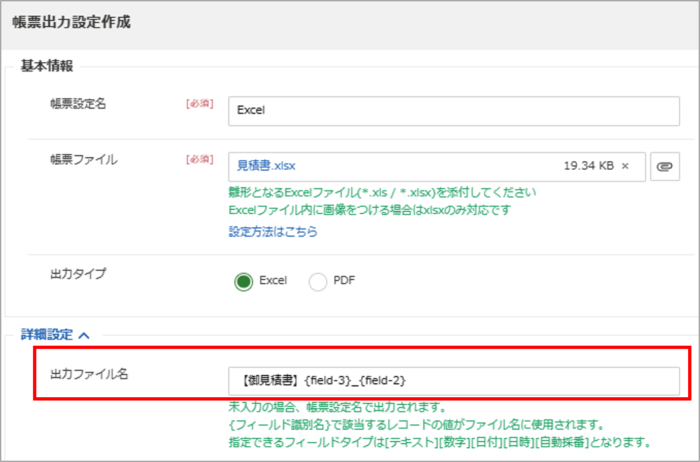Remove the attached 見積書.xlsx with the × icon
The image size is (700, 462).
[x=625, y=166]
